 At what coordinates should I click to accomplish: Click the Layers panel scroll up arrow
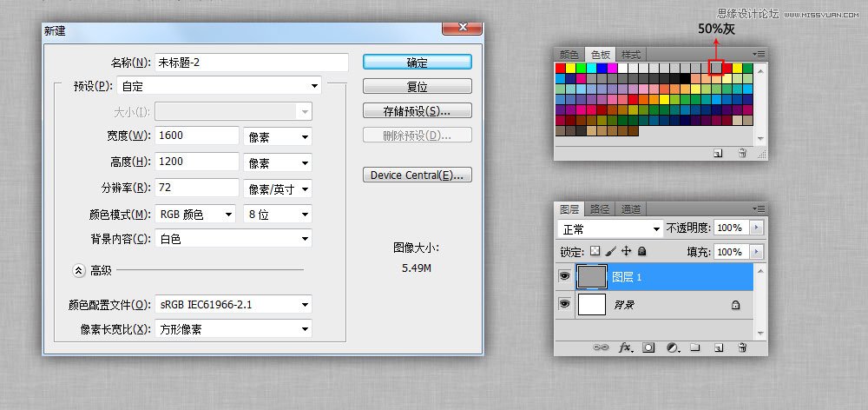coord(760,271)
